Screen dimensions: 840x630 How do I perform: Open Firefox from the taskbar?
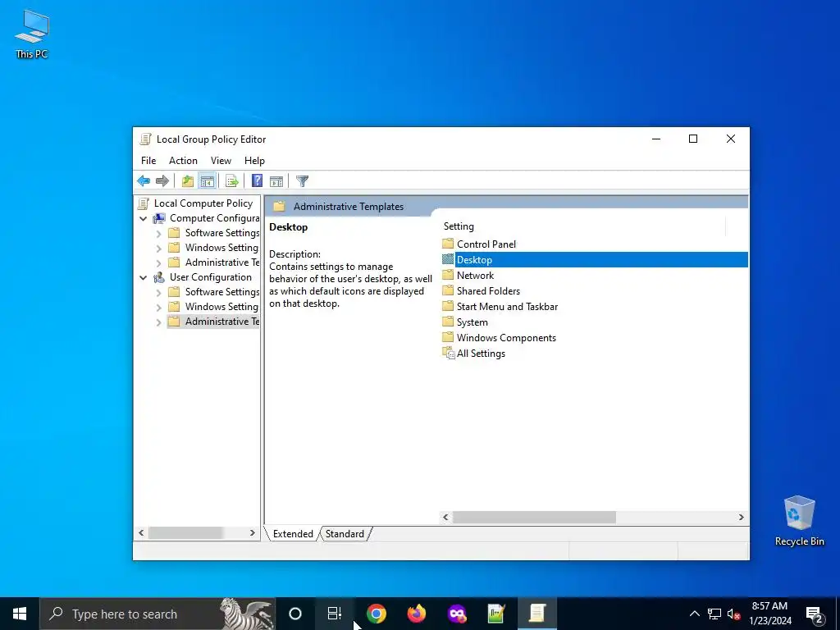point(416,614)
